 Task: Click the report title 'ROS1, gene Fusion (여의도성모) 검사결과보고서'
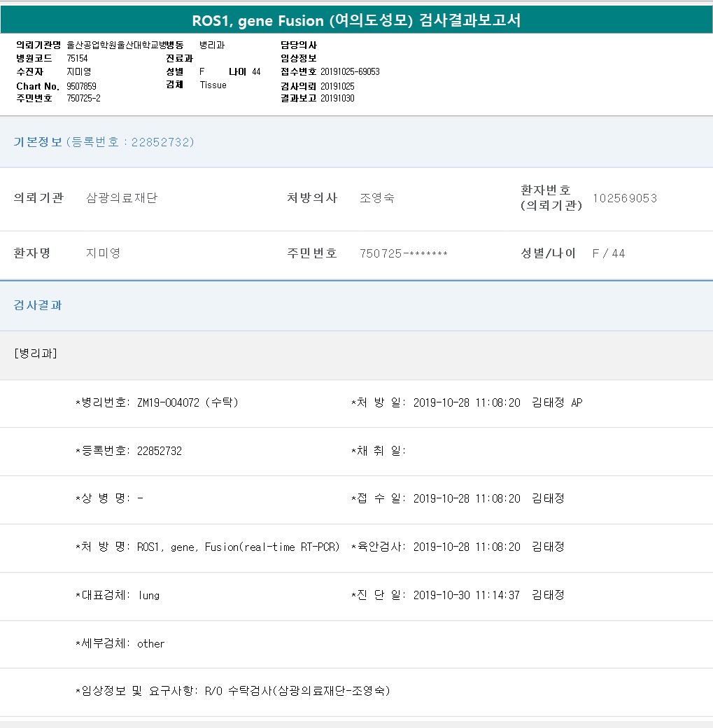[x=356, y=20]
